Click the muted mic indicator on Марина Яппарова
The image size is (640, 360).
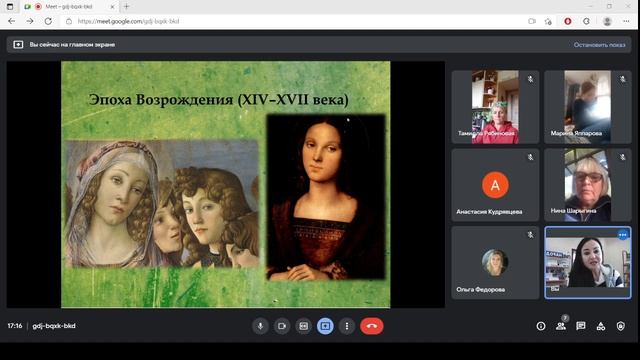click(x=622, y=79)
